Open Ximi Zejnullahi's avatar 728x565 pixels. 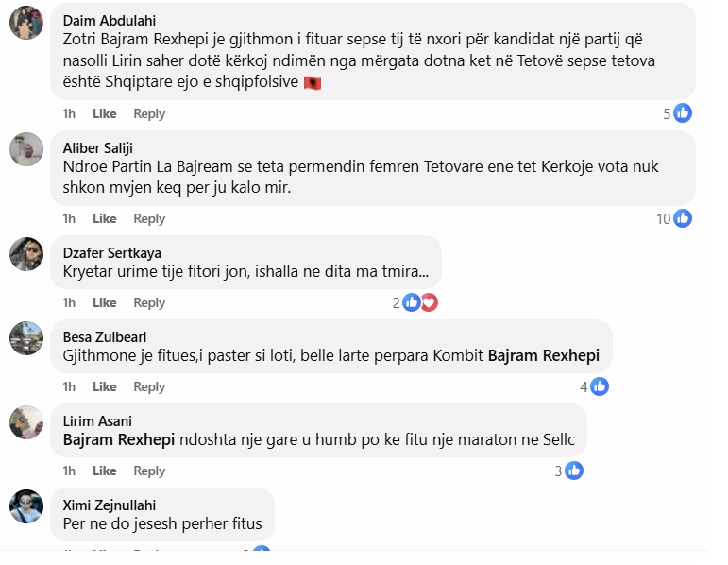point(26,506)
